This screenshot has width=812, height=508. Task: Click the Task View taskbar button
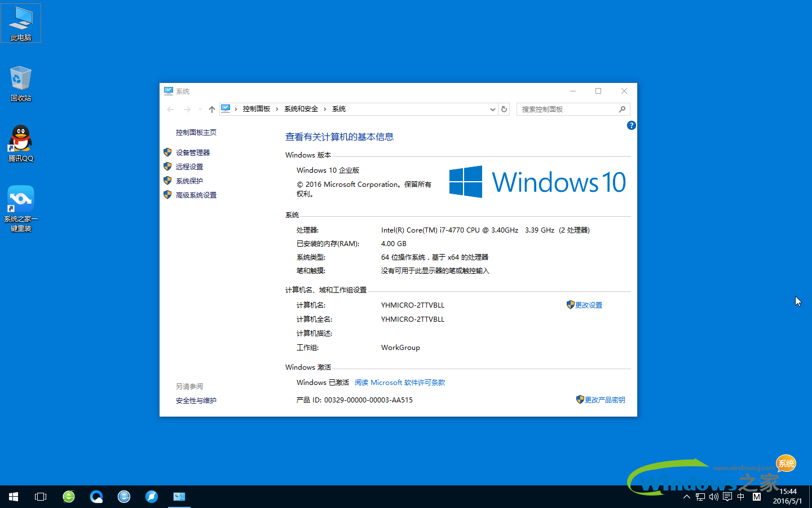(x=41, y=497)
